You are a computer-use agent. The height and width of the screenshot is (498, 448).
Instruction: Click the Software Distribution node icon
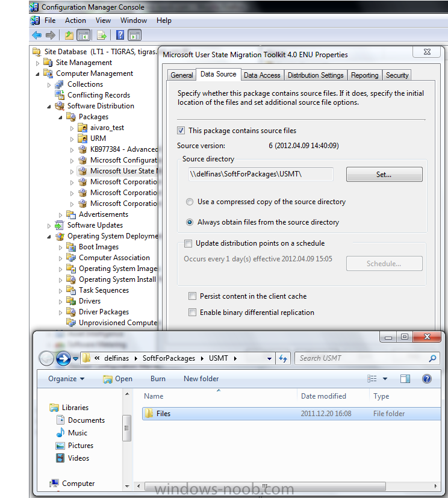click(60, 106)
